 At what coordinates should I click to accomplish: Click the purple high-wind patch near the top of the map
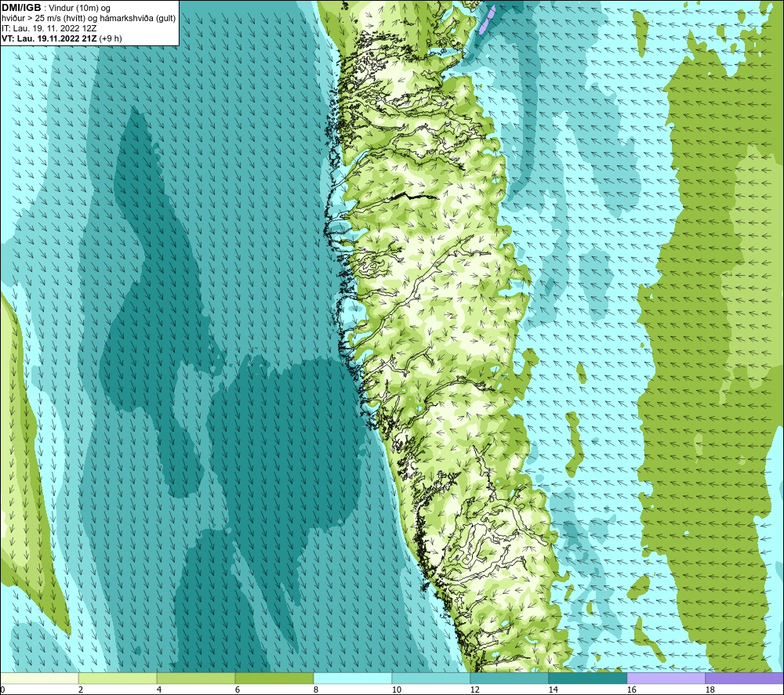coord(487,20)
